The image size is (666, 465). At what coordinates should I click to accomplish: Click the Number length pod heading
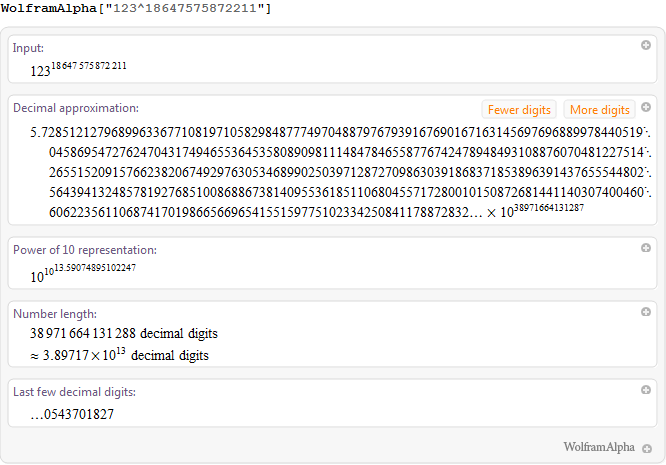coord(55,314)
